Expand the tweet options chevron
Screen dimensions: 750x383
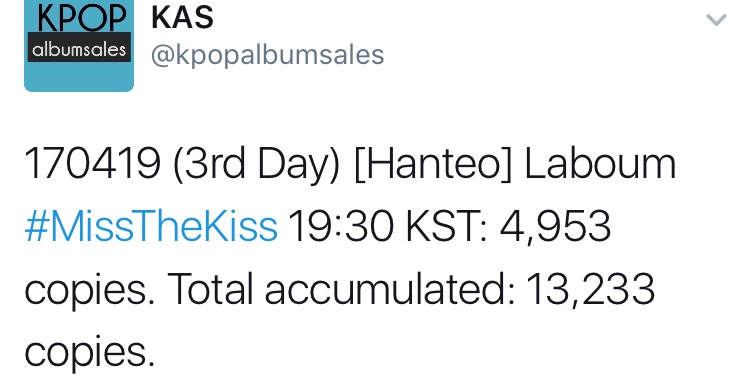click(x=716, y=20)
